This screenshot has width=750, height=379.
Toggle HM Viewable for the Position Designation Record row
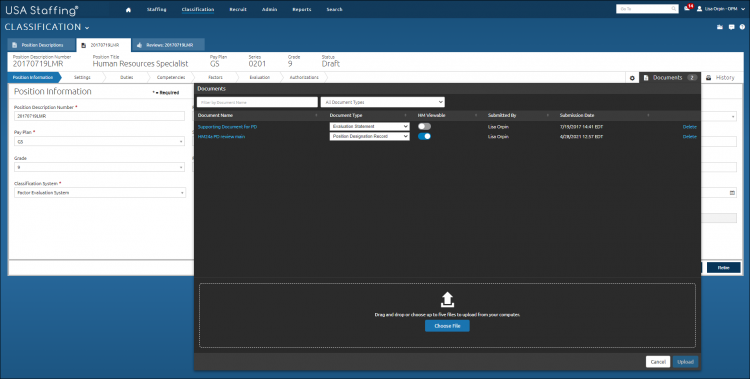coord(424,136)
